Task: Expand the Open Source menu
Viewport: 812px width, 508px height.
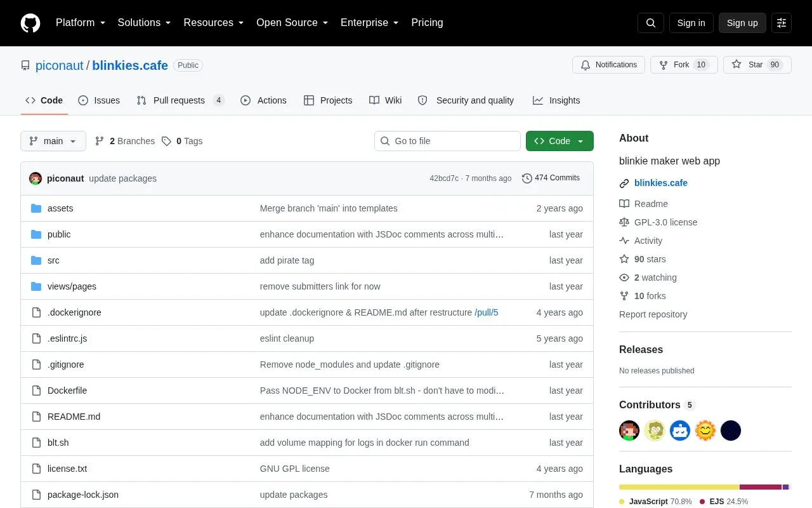Action: pos(292,23)
